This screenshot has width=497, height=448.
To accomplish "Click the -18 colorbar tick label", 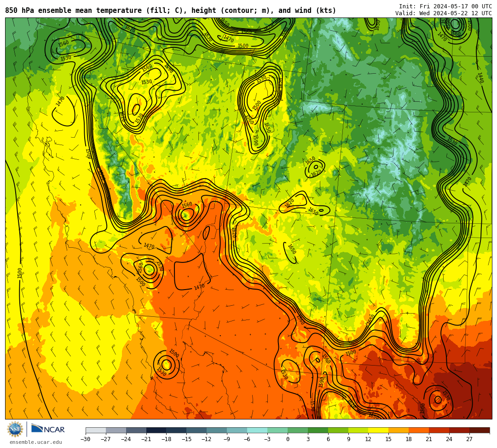I will tap(167, 439).
